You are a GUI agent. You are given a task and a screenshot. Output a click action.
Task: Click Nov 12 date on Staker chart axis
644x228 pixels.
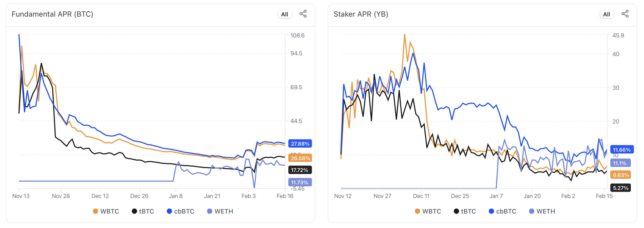(343, 196)
